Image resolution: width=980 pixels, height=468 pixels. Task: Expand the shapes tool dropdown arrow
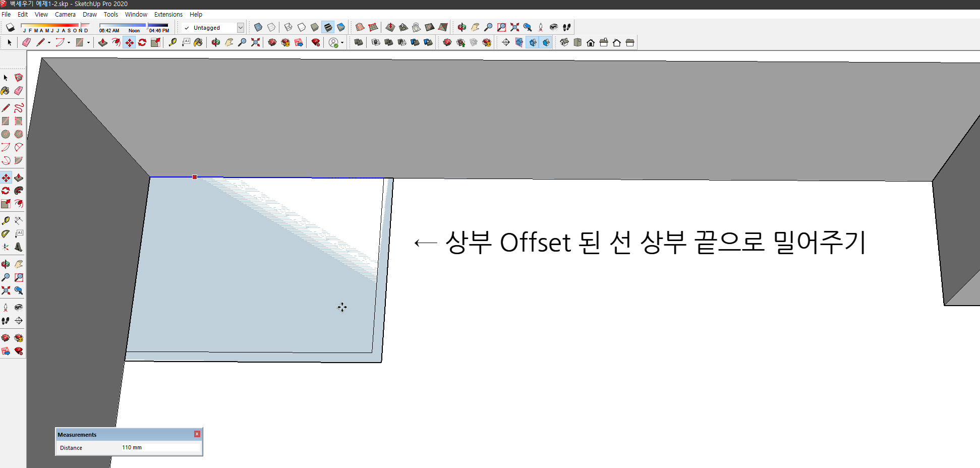(88, 42)
